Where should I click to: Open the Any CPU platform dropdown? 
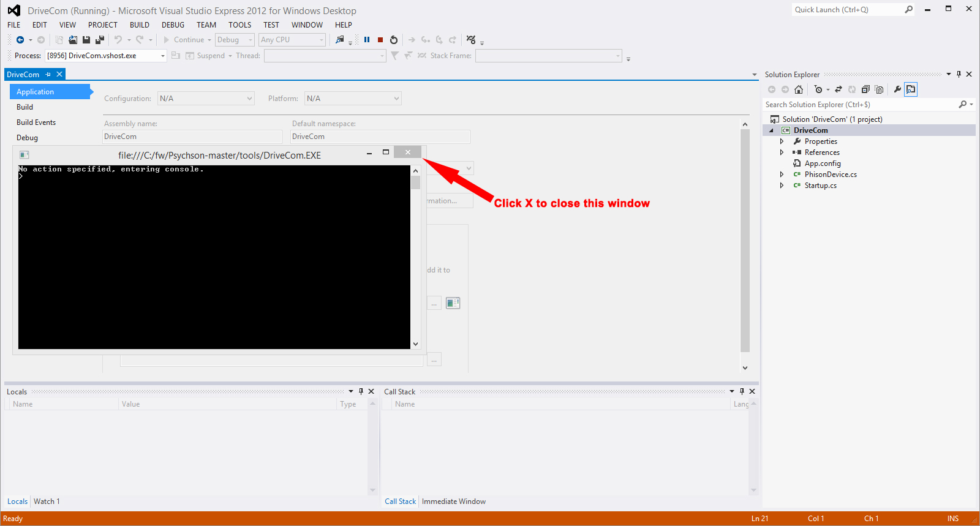292,40
